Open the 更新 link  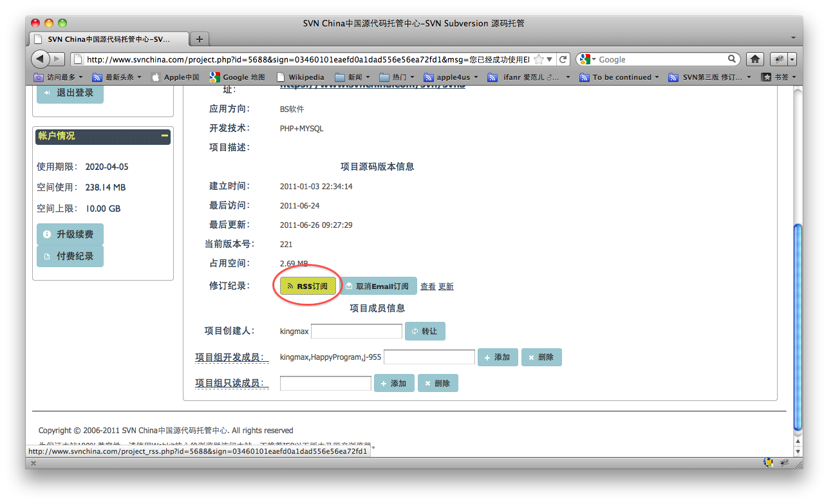coord(446,286)
